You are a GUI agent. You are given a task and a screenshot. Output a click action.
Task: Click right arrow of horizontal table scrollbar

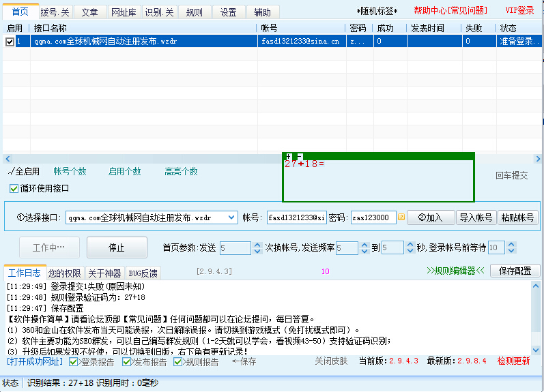537,159
